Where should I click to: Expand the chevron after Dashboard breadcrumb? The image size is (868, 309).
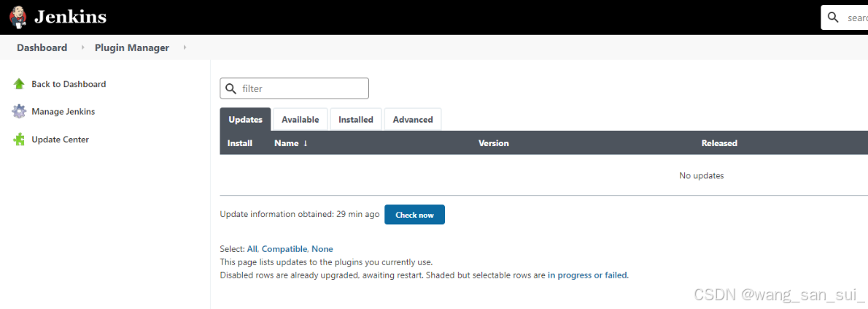pos(83,47)
